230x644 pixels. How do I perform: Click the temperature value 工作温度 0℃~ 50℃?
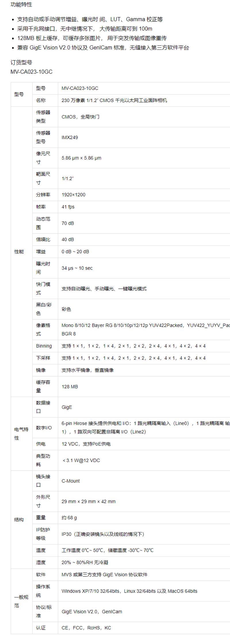[108, 550]
